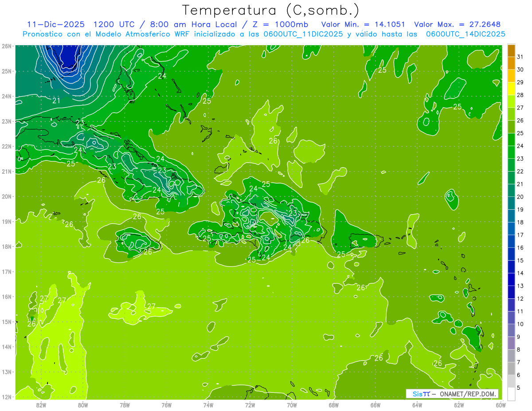532x411 pixels.
Task: Click the color scale value "30"
Action: 520,70
